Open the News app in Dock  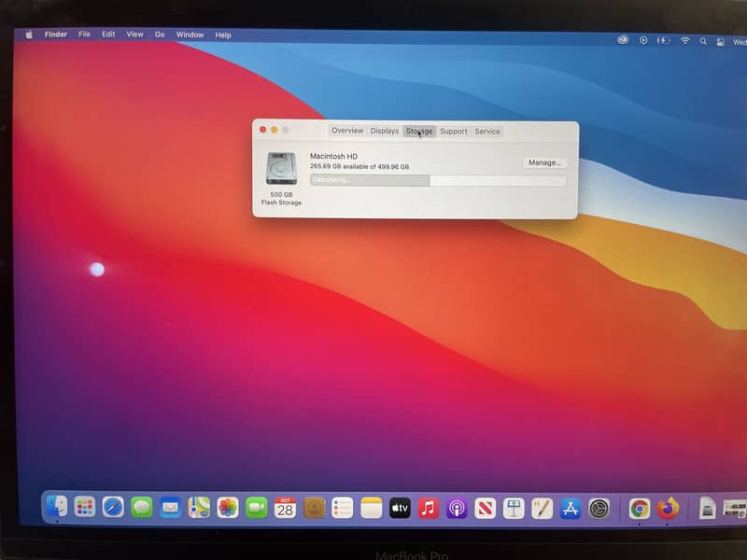[485, 509]
